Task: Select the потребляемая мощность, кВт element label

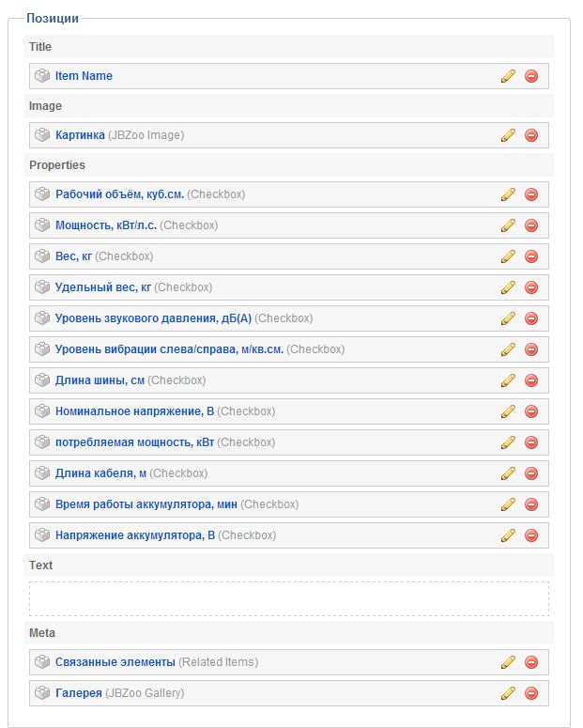Action: [x=134, y=442]
